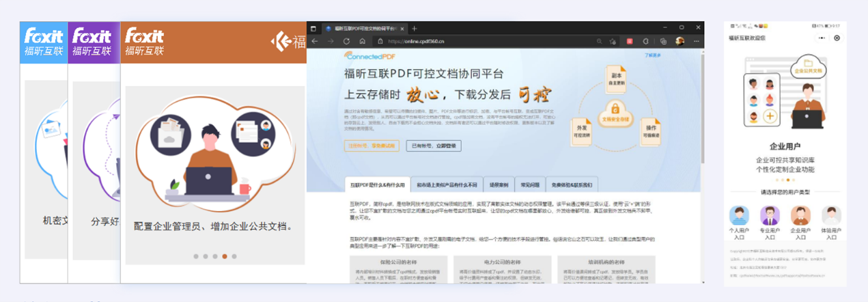Close the 福昕互联PDF browser tab
Viewport: 868px width, 302px height.
pos(403,29)
